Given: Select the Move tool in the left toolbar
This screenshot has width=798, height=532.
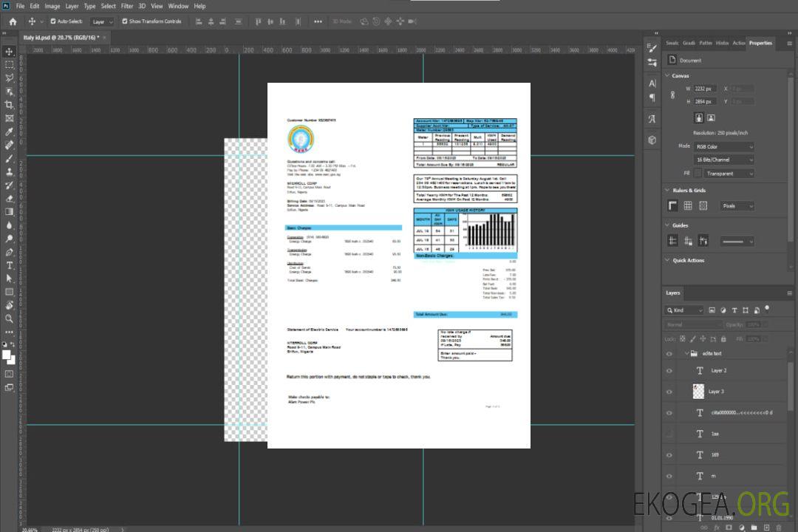Looking at the screenshot, I should click(x=10, y=52).
